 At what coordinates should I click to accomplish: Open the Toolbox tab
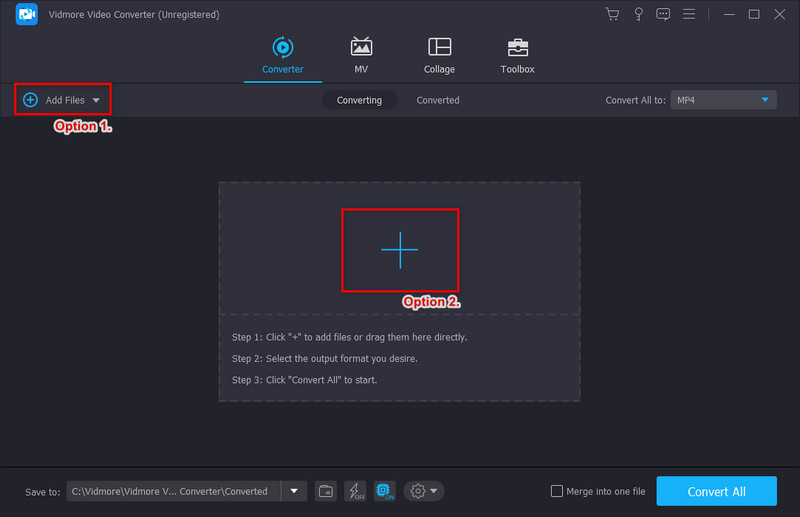point(517,56)
